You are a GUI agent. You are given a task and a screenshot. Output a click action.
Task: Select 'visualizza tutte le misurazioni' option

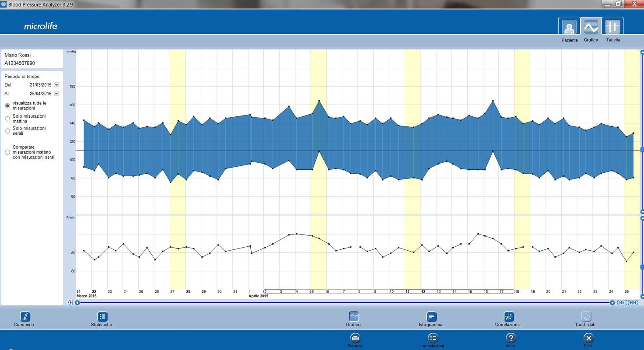pyautogui.click(x=7, y=106)
